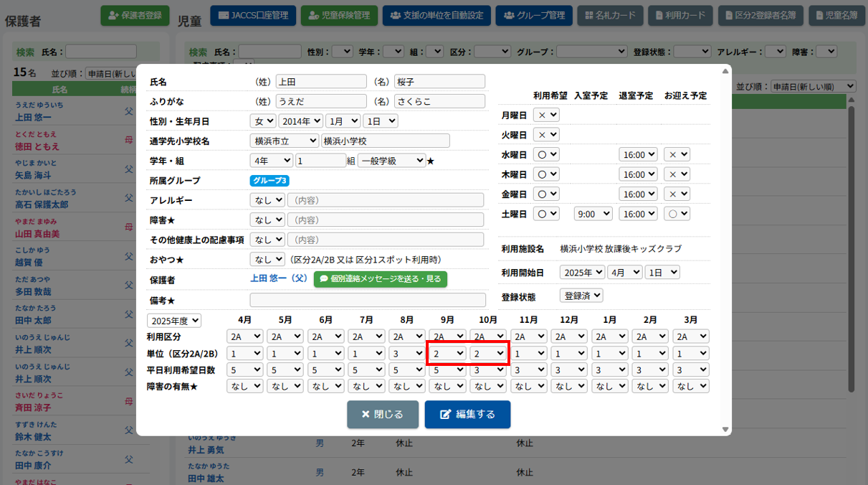The width and height of the screenshot is (868, 485).
Task: Open 区分2登録者名簿 from the toolbar
Action: click(760, 15)
